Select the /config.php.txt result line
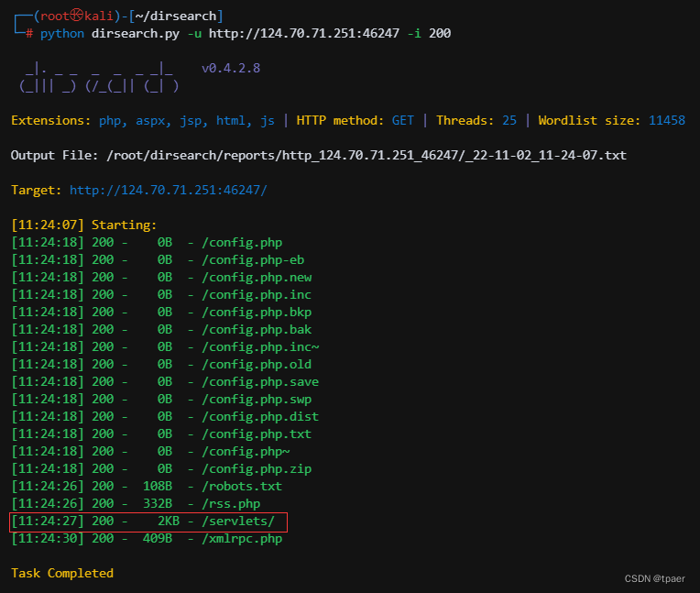This screenshot has height=593, width=700. [x=161, y=434]
